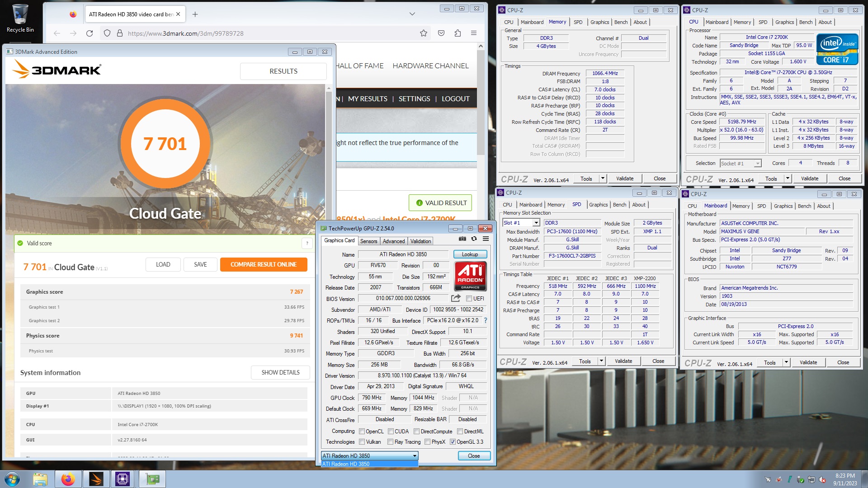
Task: Toggle the OpenCL checkbox
Action: [362, 432]
